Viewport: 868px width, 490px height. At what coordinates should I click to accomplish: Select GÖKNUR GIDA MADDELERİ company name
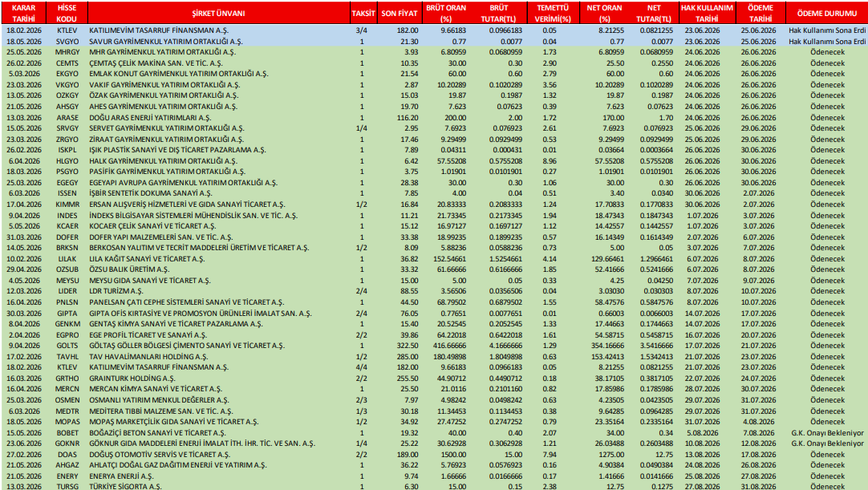(202, 443)
